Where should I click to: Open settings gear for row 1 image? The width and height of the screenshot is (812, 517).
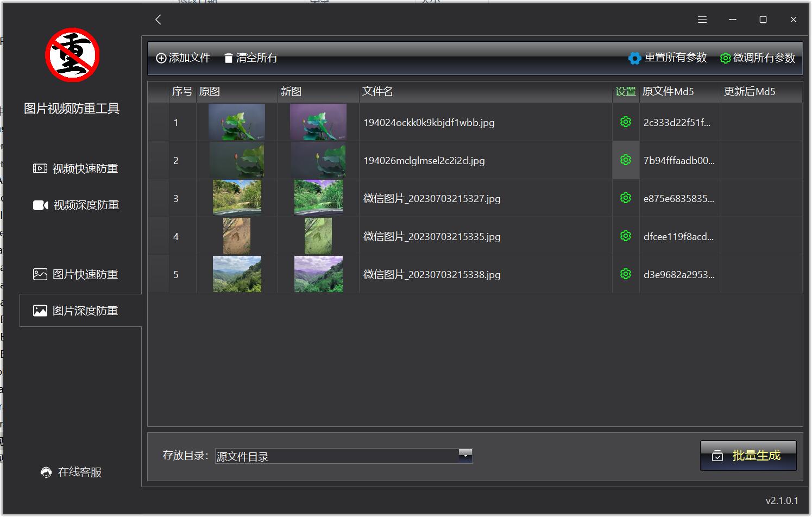point(625,122)
